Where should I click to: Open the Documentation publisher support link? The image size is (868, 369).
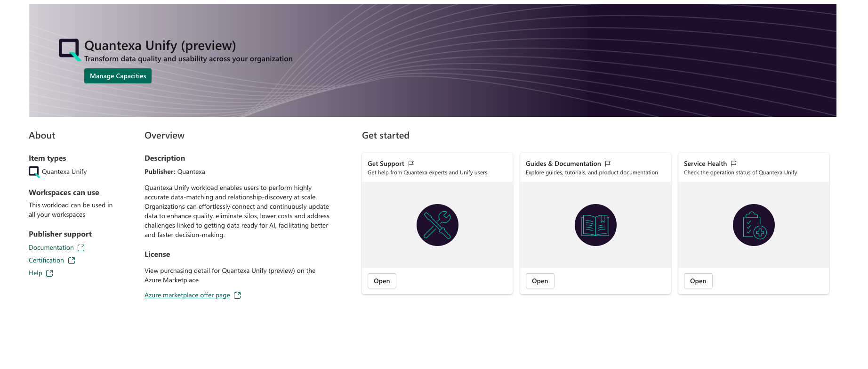click(x=51, y=247)
